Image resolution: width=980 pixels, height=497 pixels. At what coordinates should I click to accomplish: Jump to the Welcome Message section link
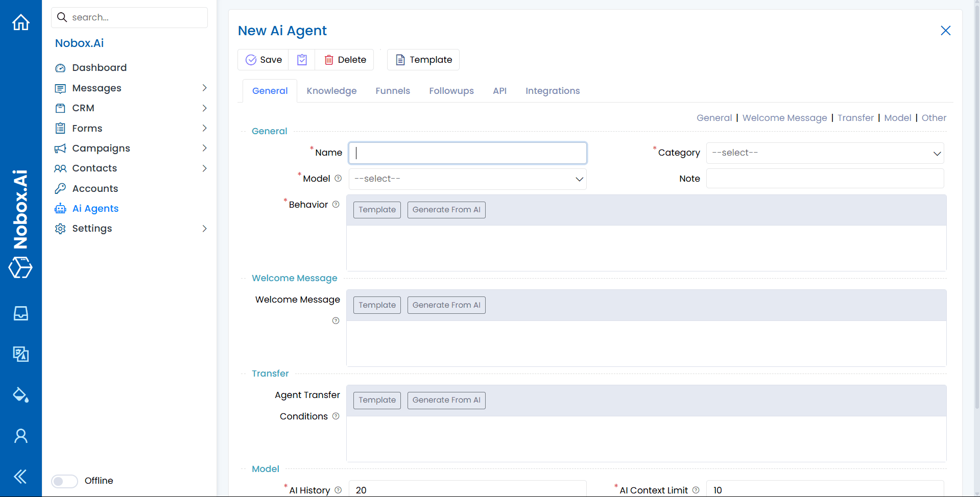click(784, 118)
